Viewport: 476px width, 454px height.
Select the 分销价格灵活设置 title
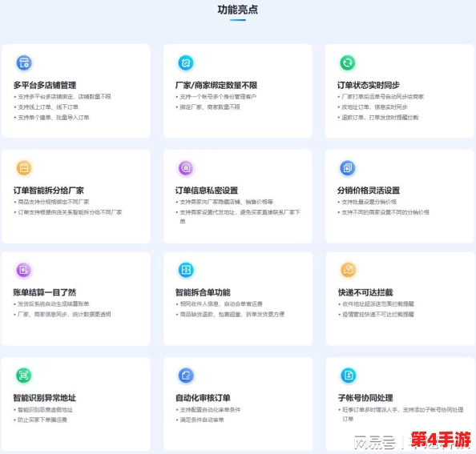[369, 190]
